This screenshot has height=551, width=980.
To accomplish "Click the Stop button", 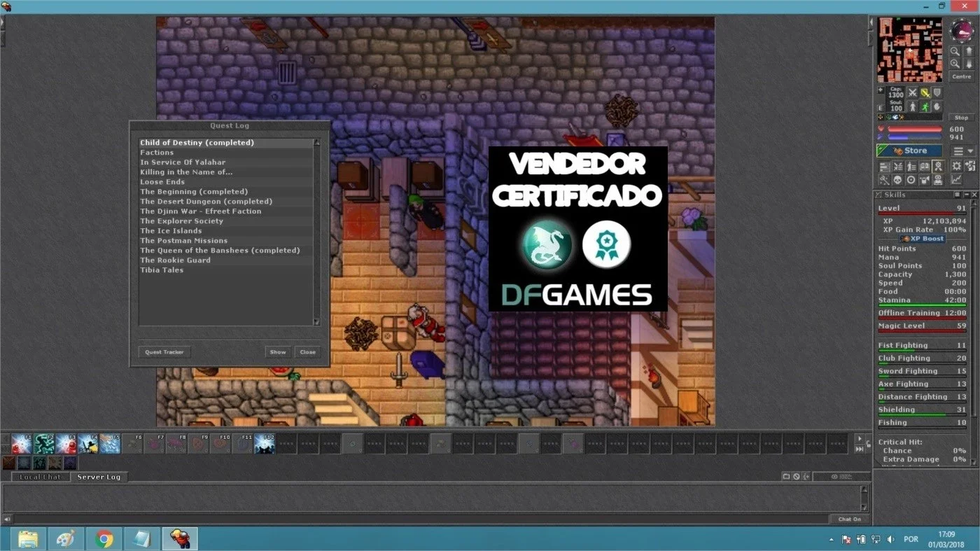I will (962, 118).
